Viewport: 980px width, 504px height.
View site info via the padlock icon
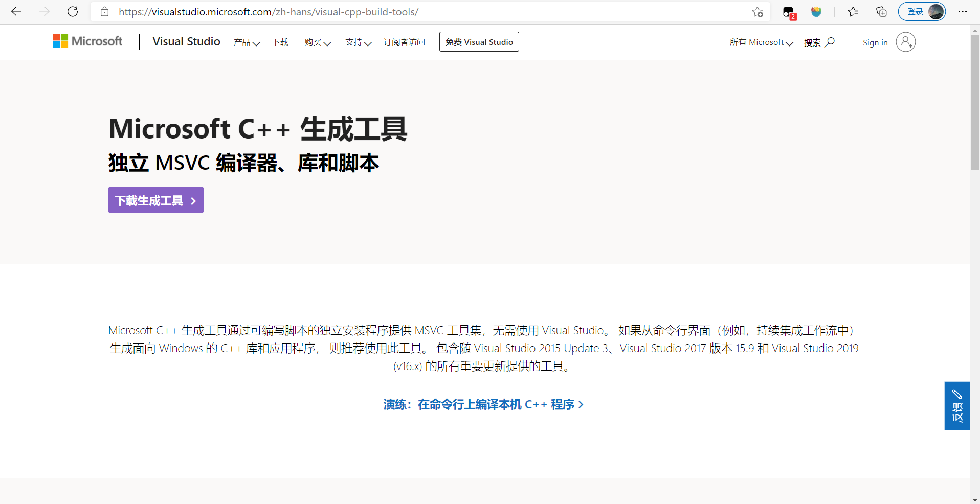coord(104,12)
